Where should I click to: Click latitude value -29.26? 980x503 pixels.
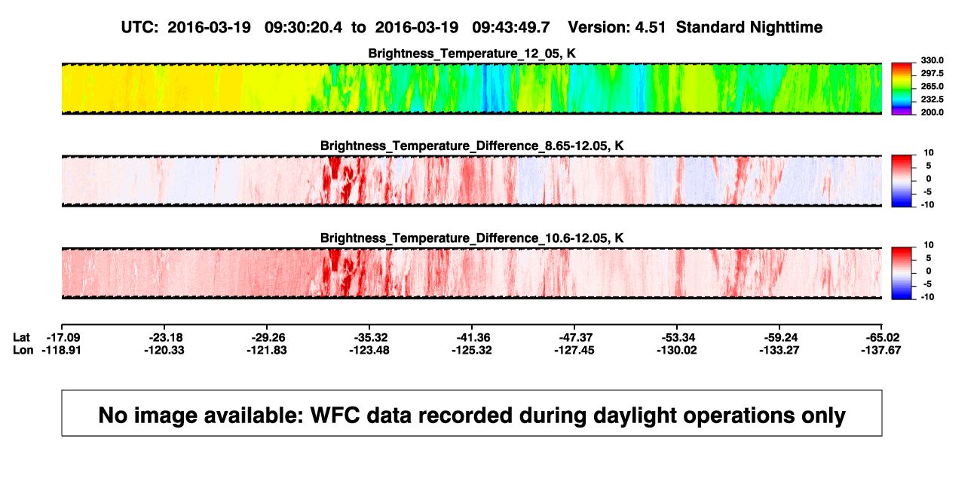click(x=267, y=337)
